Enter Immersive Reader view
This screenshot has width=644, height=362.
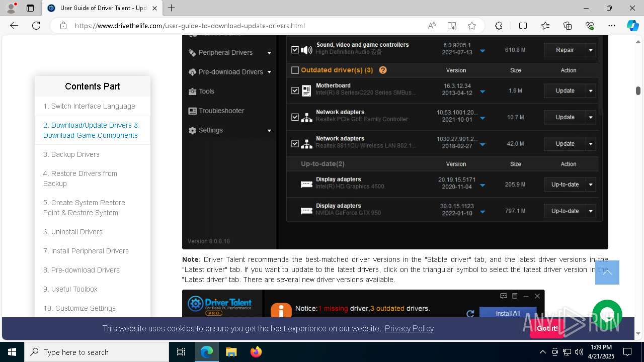452,26
